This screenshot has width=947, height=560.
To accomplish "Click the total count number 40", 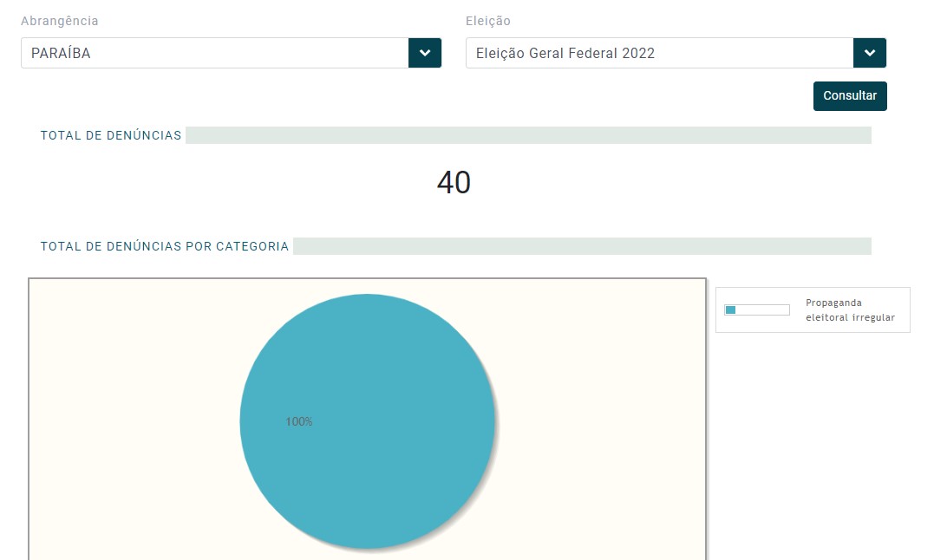I will [x=454, y=183].
